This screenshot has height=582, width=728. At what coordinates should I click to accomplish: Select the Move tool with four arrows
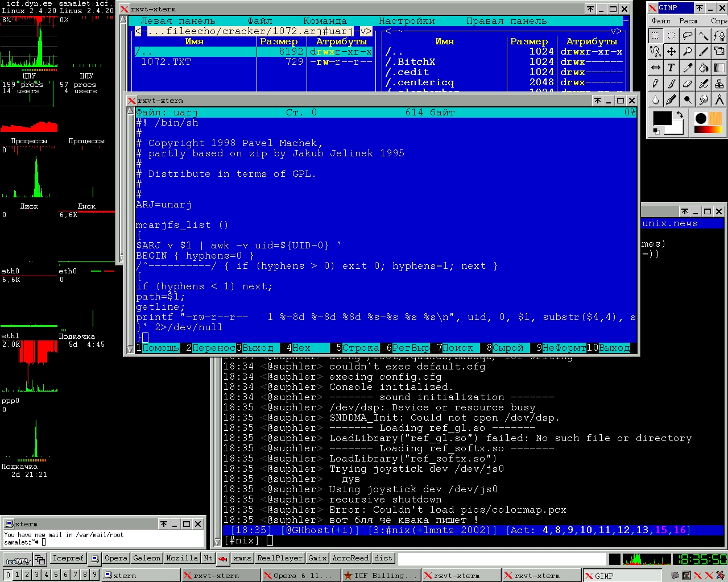pyautogui.click(x=672, y=51)
